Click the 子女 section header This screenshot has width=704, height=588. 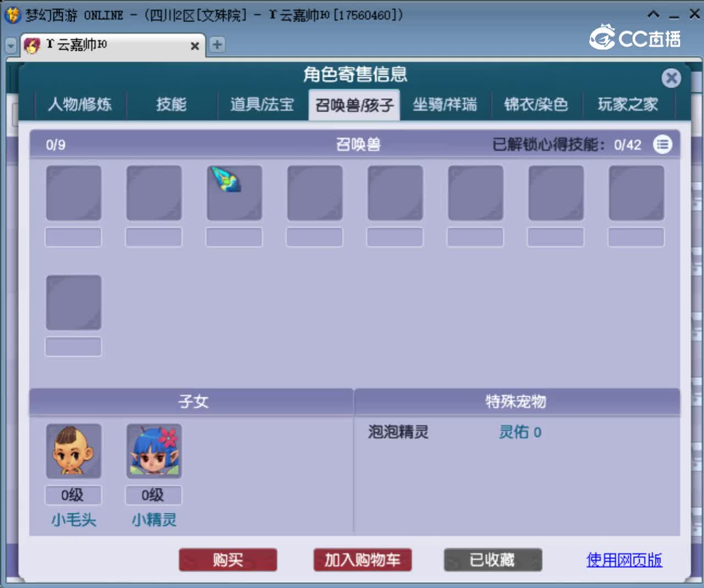click(x=193, y=401)
